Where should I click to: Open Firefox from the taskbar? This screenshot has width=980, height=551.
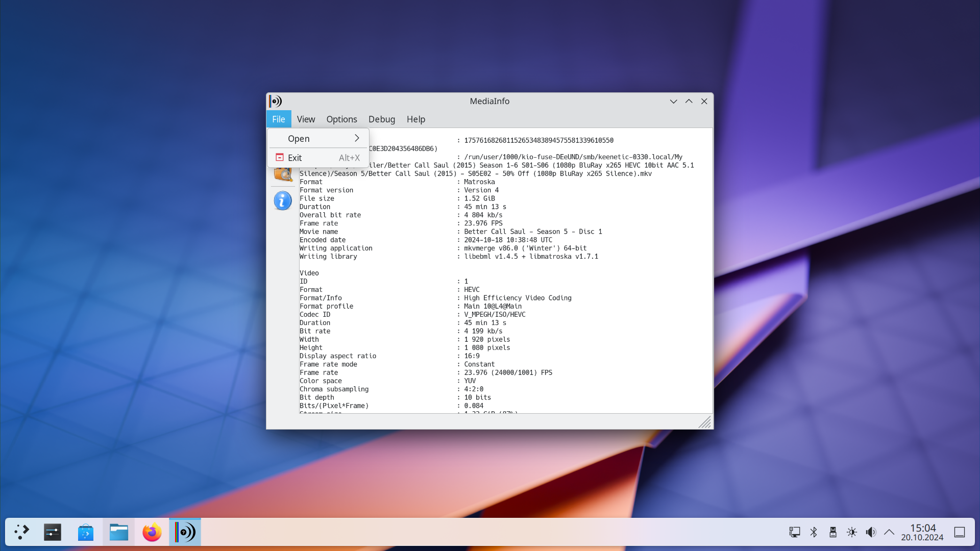[152, 532]
